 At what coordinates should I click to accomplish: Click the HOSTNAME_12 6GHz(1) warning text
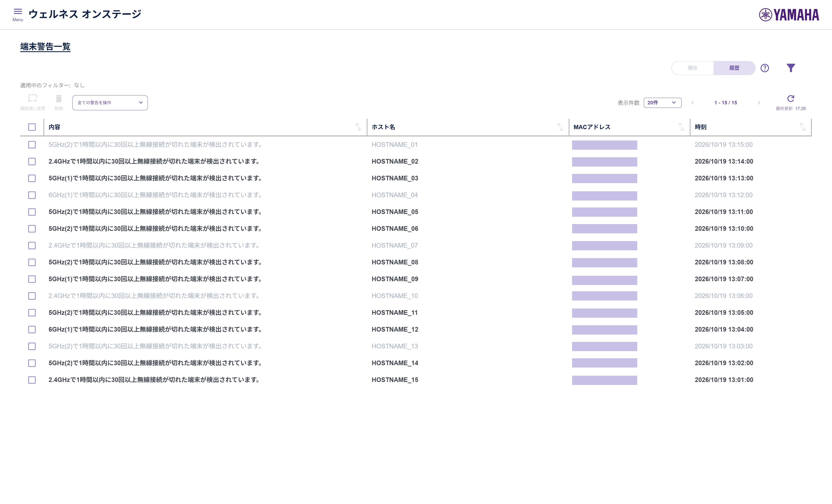[155, 329]
